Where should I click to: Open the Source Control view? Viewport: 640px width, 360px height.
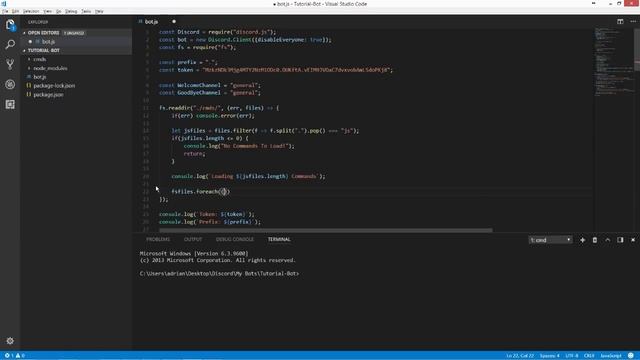[10, 64]
